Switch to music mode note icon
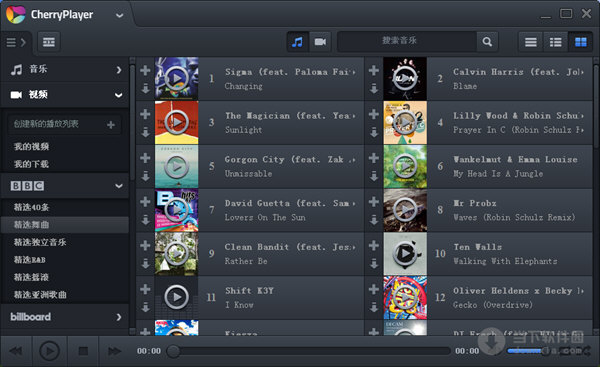 point(297,42)
